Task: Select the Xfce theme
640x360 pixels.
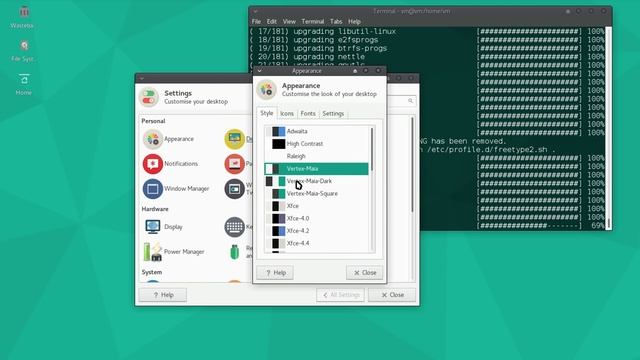Action: coord(316,206)
